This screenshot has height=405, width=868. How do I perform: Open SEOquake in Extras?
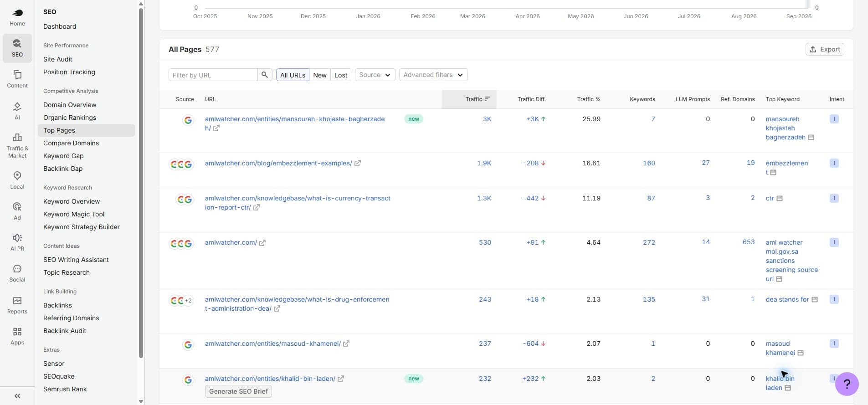click(59, 376)
